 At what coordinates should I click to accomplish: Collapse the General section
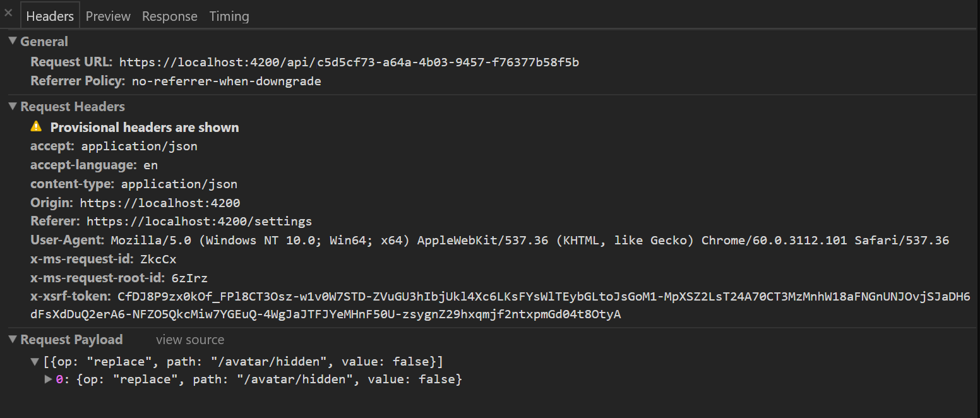click(x=13, y=41)
